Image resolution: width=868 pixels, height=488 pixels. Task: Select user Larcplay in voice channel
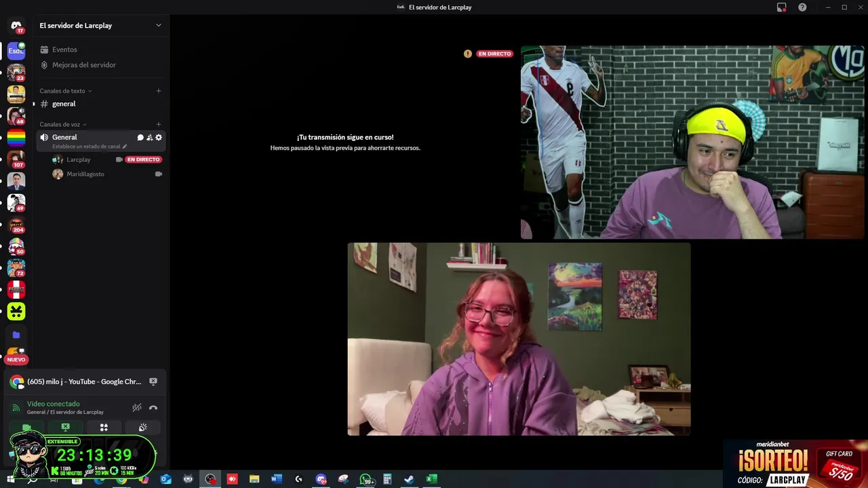[78, 159]
